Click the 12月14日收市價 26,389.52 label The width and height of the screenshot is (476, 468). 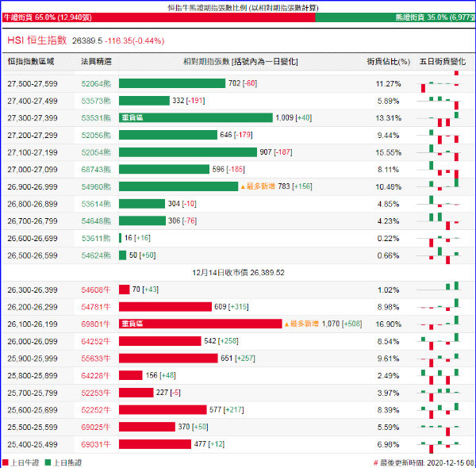[x=238, y=273]
